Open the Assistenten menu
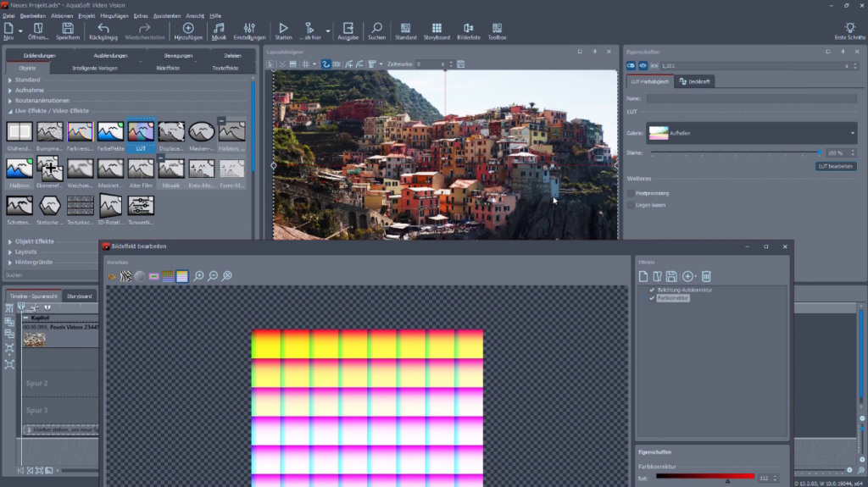868x487 pixels. (x=166, y=15)
